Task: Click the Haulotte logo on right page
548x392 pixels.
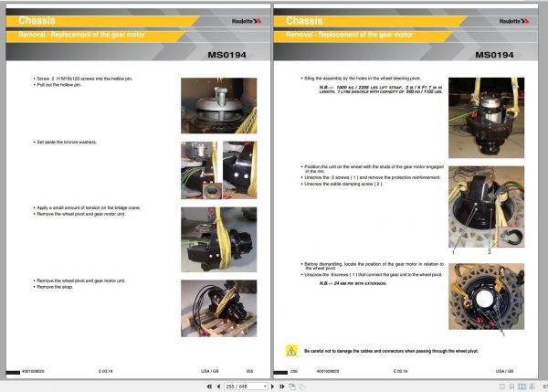Action: click(x=514, y=21)
